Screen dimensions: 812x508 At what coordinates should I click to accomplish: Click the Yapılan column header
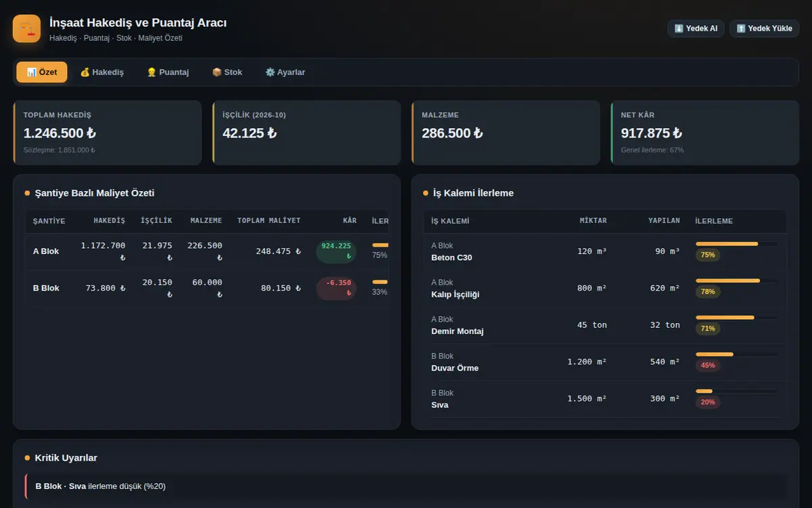click(x=664, y=221)
